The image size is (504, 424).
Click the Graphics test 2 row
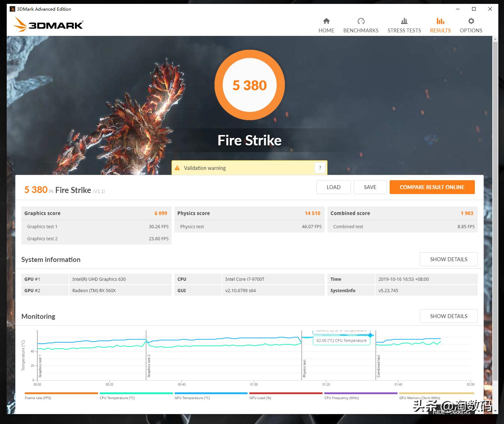pyautogui.click(x=97, y=238)
